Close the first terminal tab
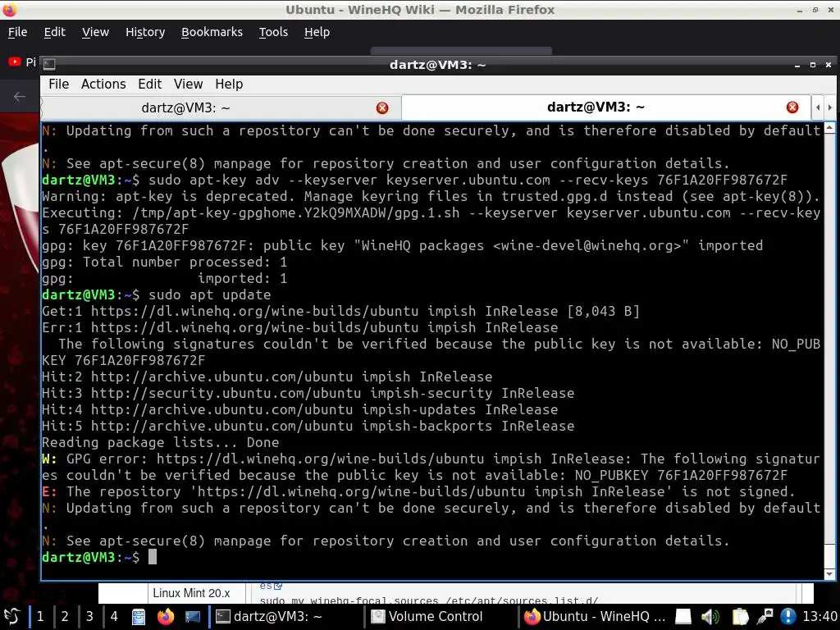The image size is (840, 630). coord(382,108)
